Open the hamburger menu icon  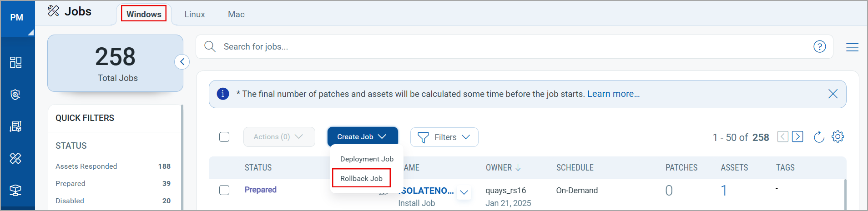tap(852, 47)
